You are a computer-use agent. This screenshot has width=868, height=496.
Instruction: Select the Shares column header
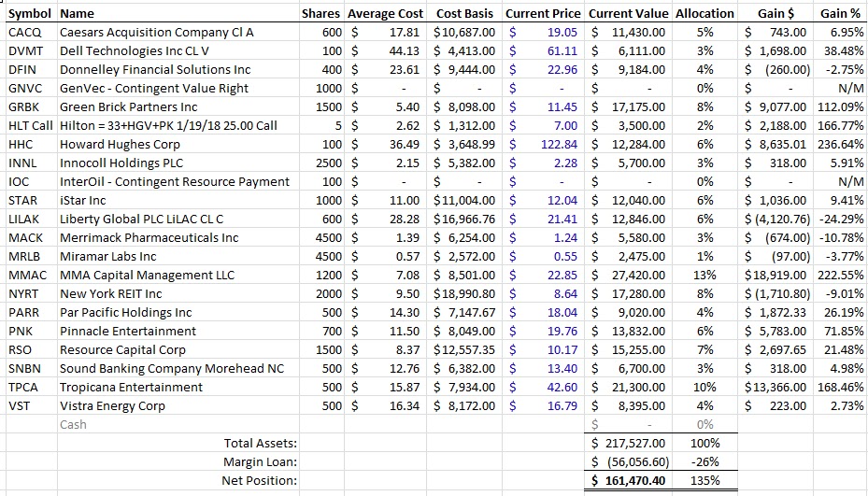pyautogui.click(x=321, y=13)
